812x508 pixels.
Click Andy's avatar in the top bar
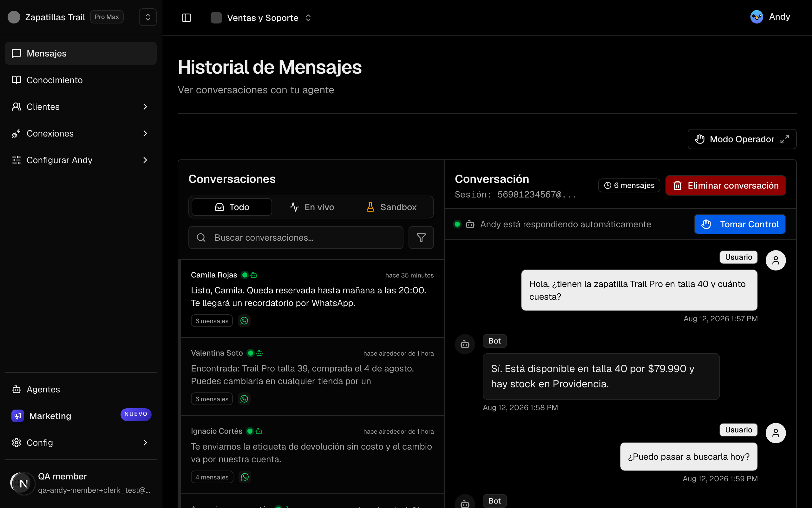coord(756,17)
